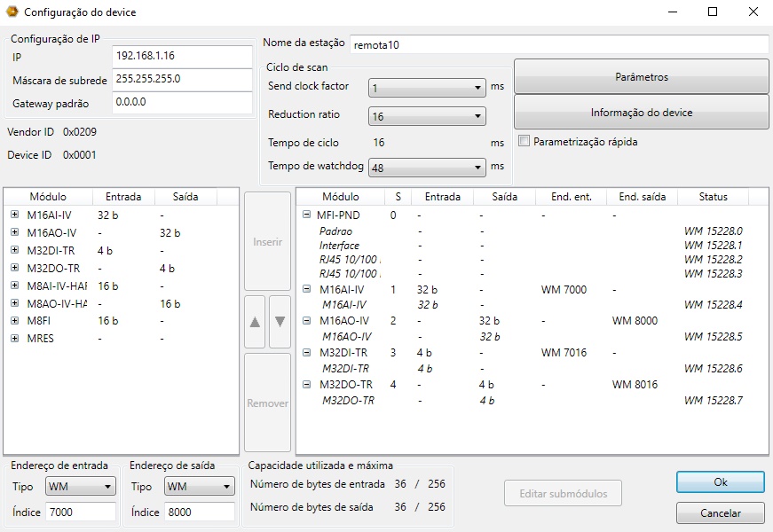Click the move down arrow button
The image size is (773, 532).
279,321
